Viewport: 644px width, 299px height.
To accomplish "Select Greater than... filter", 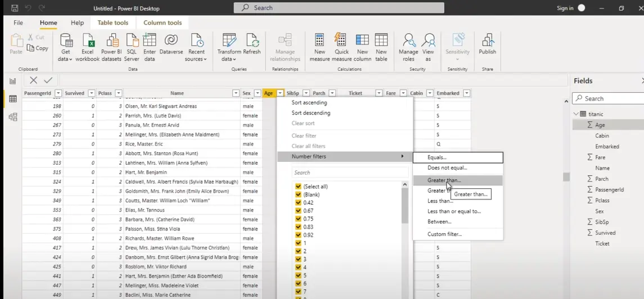I will click(458, 180).
